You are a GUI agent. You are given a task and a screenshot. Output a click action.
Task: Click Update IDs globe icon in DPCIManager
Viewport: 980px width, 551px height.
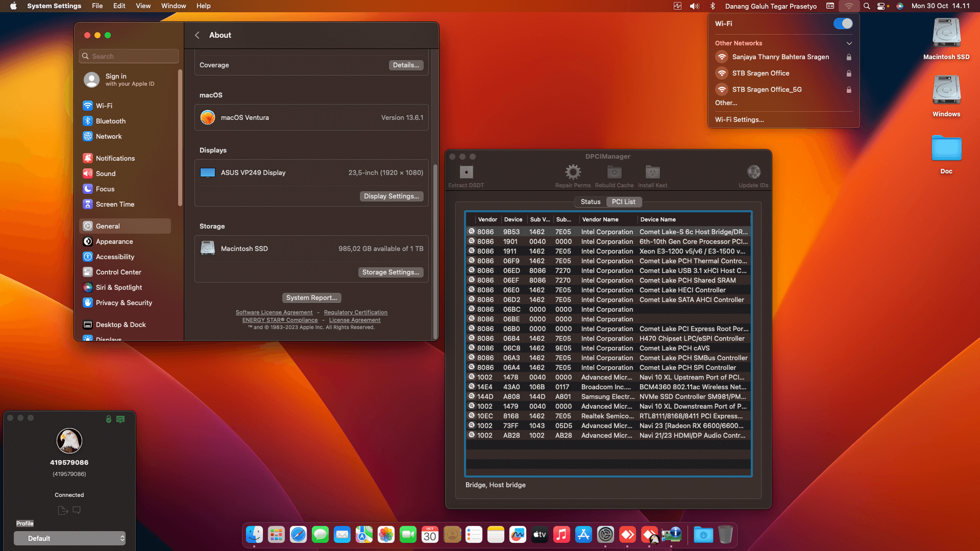tap(753, 172)
